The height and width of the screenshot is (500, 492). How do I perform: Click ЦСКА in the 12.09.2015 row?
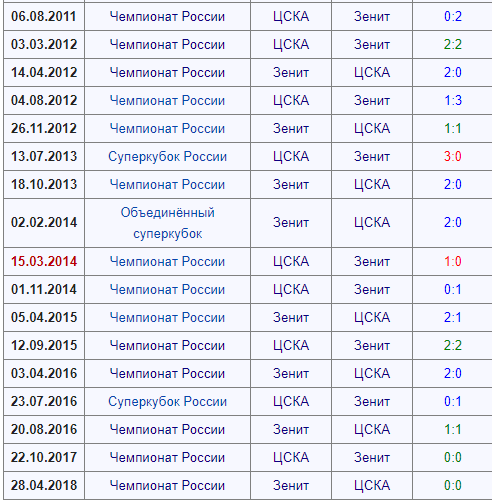click(291, 345)
